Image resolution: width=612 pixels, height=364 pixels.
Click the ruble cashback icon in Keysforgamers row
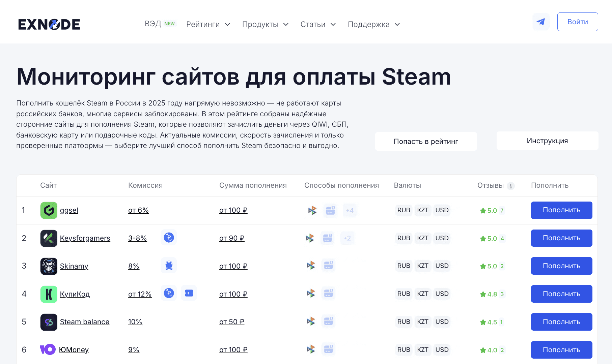coord(169,238)
